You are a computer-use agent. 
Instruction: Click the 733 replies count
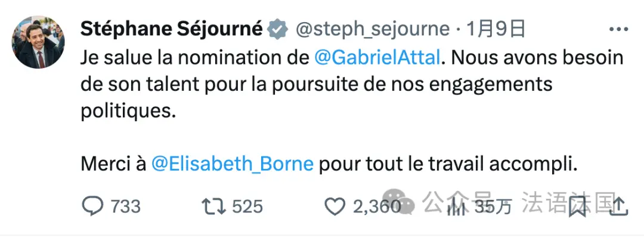(x=125, y=206)
